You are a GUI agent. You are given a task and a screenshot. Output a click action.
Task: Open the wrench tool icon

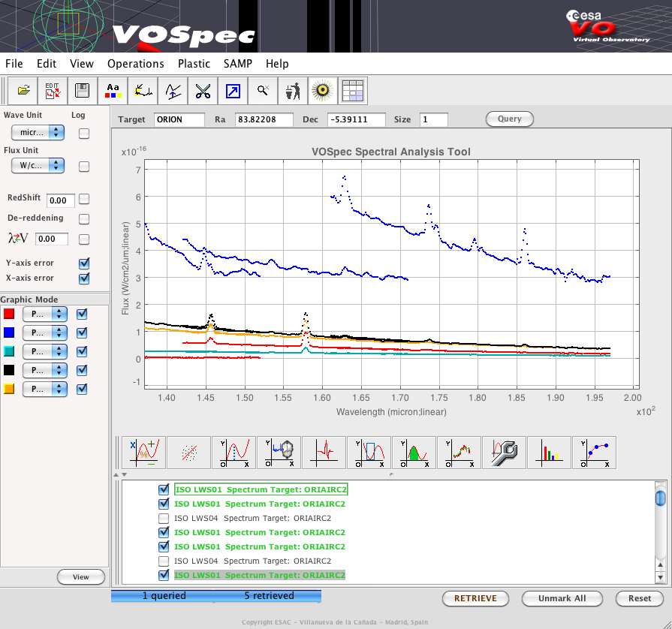(x=504, y=453)
